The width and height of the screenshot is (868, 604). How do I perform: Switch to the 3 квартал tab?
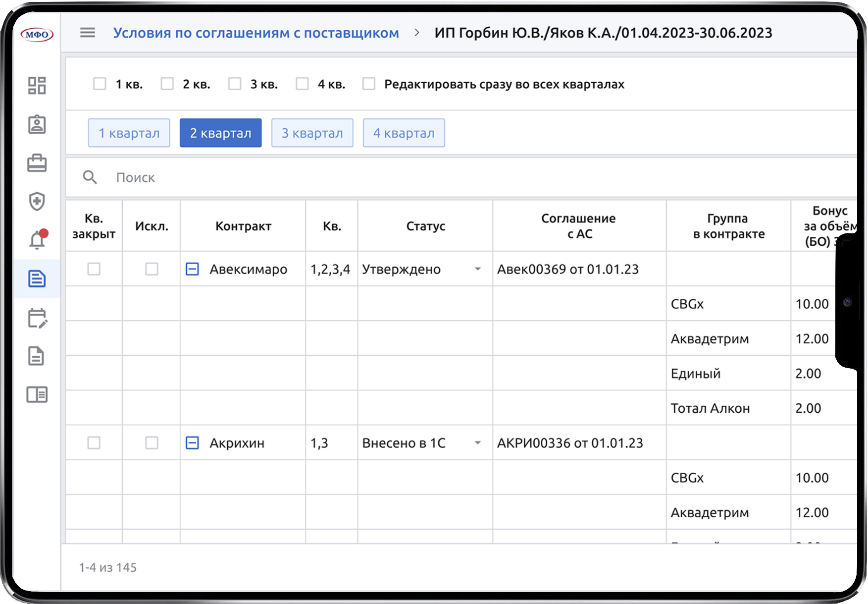[312, 133]
